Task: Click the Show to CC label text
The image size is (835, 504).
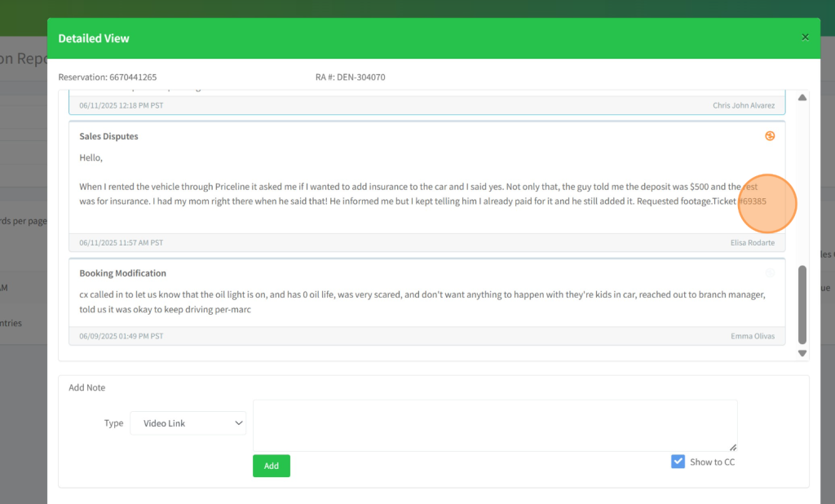Action: click(x=712, y=462)
